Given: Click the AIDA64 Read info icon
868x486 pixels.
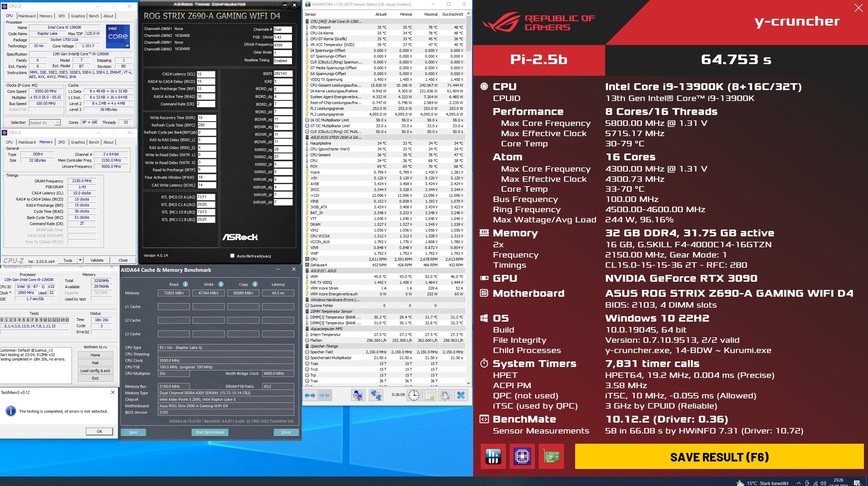Looking at the screenshot, I should 185,284.
